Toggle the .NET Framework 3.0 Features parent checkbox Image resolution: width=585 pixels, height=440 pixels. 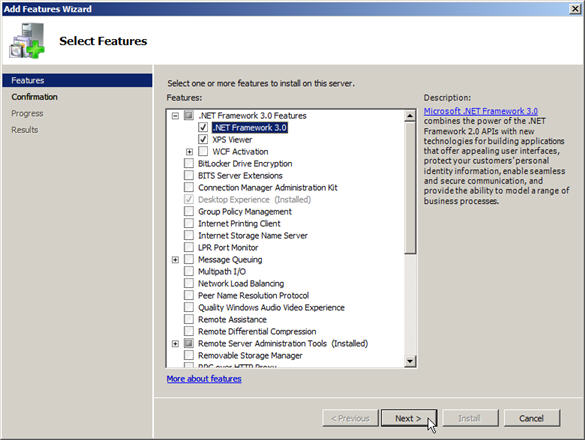pos(189,115)
